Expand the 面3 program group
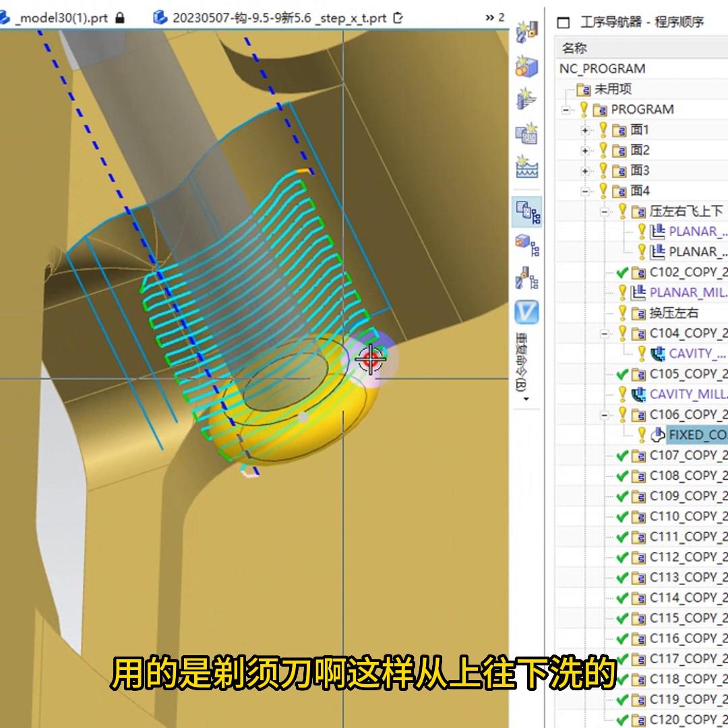 (585, 171)
